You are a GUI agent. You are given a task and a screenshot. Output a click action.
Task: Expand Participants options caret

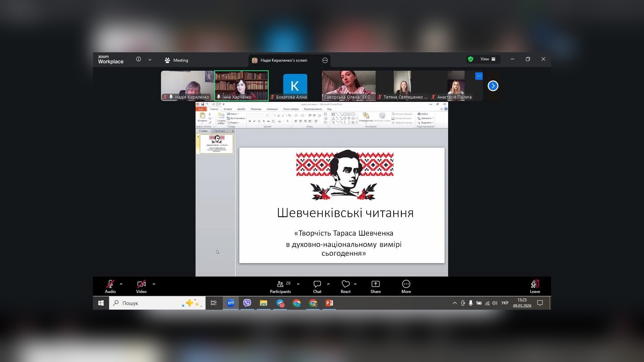[x=298, y=284]
